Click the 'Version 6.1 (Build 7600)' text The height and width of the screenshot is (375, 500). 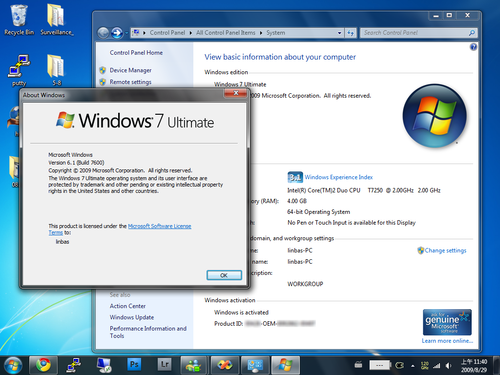coord(76,163)
